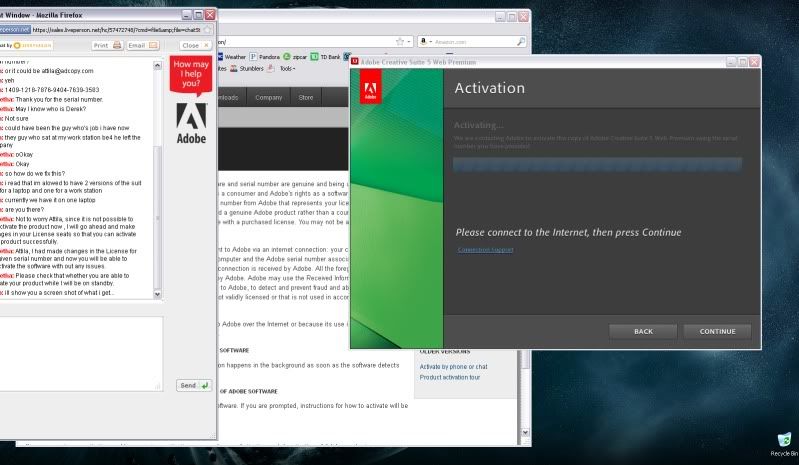The height and width of the screenshot is (465, 799).
Task: Click the icon left of the Tools dropdown
Action: click(x=271, y=68)
